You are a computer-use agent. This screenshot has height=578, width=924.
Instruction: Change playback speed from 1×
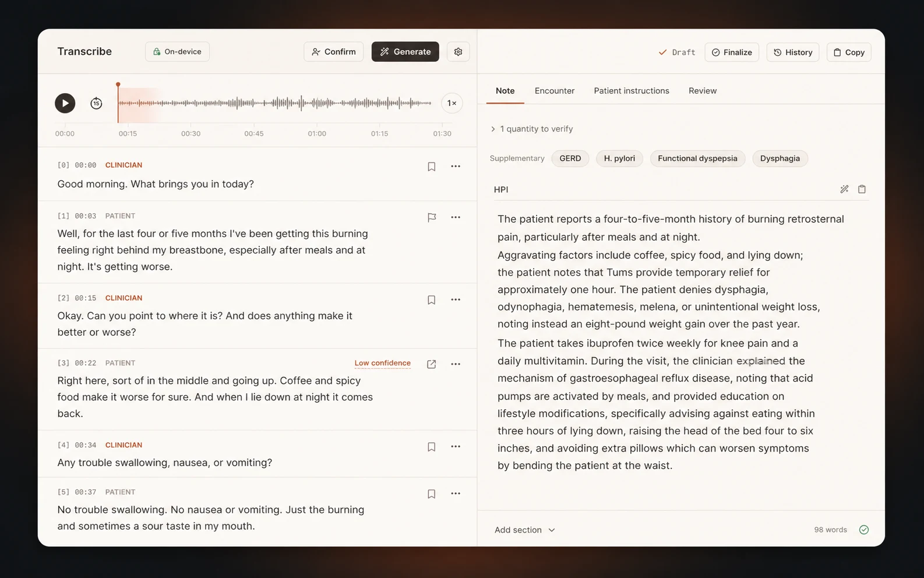tap(452, 103)
